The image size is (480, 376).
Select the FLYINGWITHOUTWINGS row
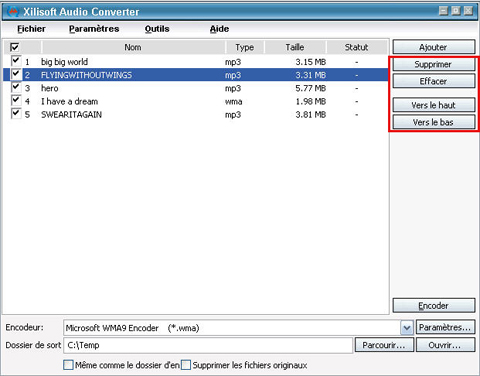point(196,75)
